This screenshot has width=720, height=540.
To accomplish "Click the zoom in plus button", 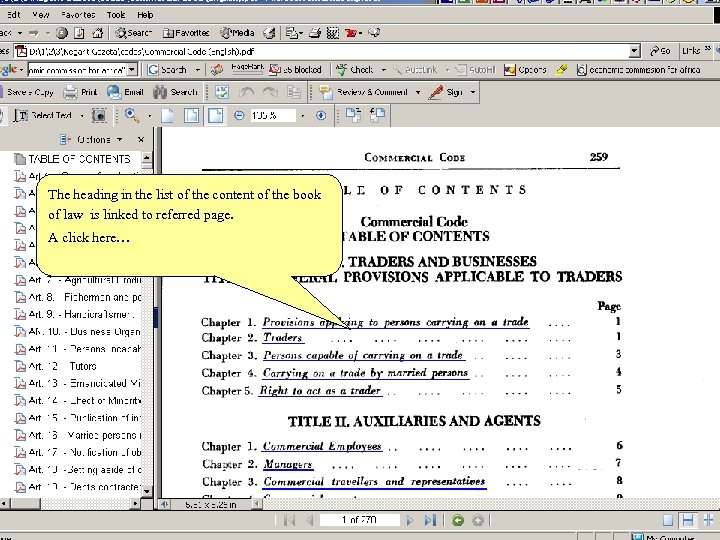I will [x=321, y=115].
